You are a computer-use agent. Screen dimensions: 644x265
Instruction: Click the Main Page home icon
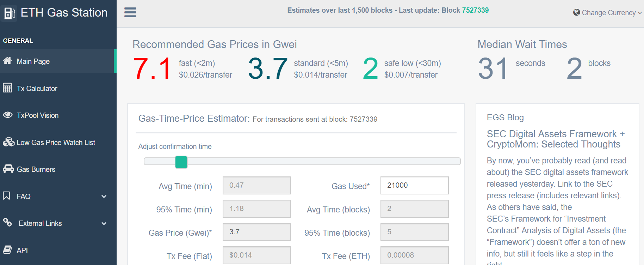click(7, 61)
